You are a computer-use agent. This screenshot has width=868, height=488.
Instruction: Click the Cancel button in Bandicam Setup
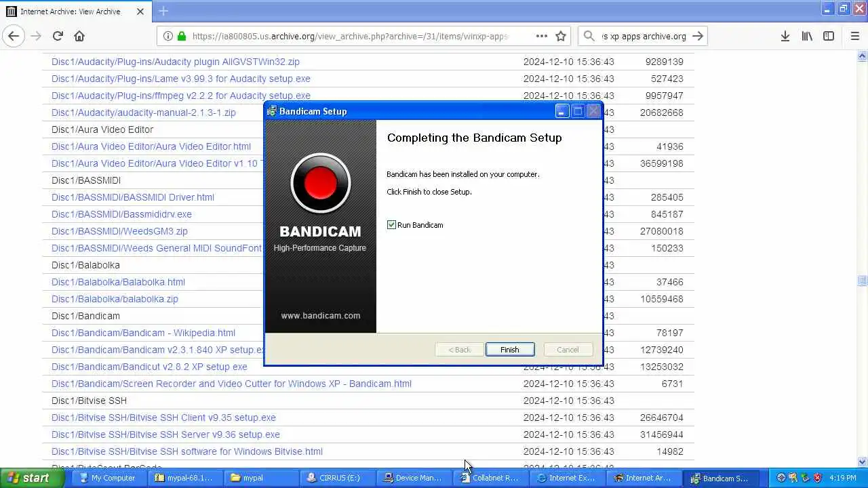(568, 350)
